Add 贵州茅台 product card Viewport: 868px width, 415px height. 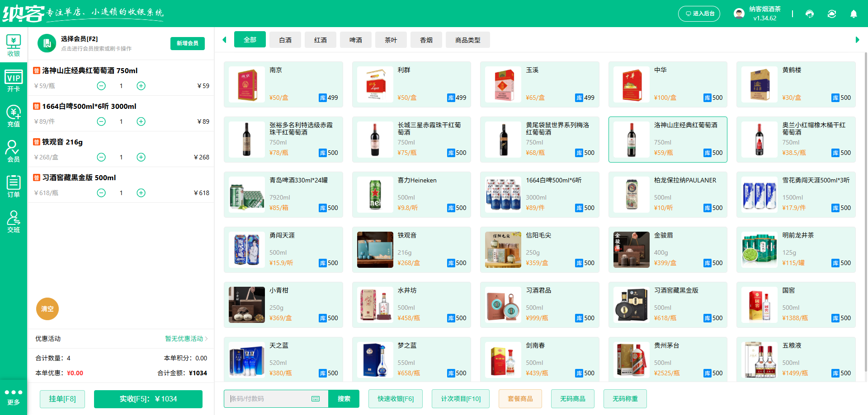click(668, 359)
